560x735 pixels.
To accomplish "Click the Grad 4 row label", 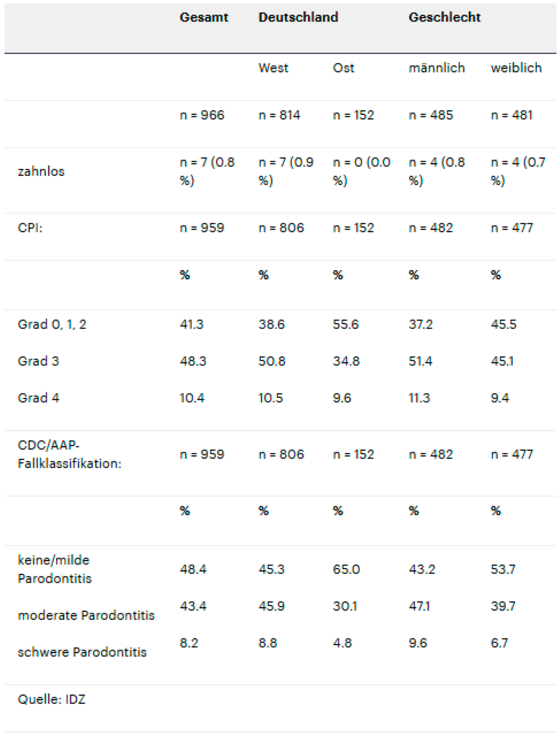I will 38,398.
